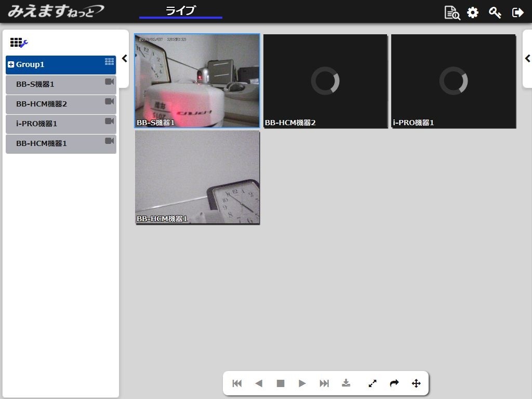Open the grid layout settings wrench icon

(x=19, y=43)
